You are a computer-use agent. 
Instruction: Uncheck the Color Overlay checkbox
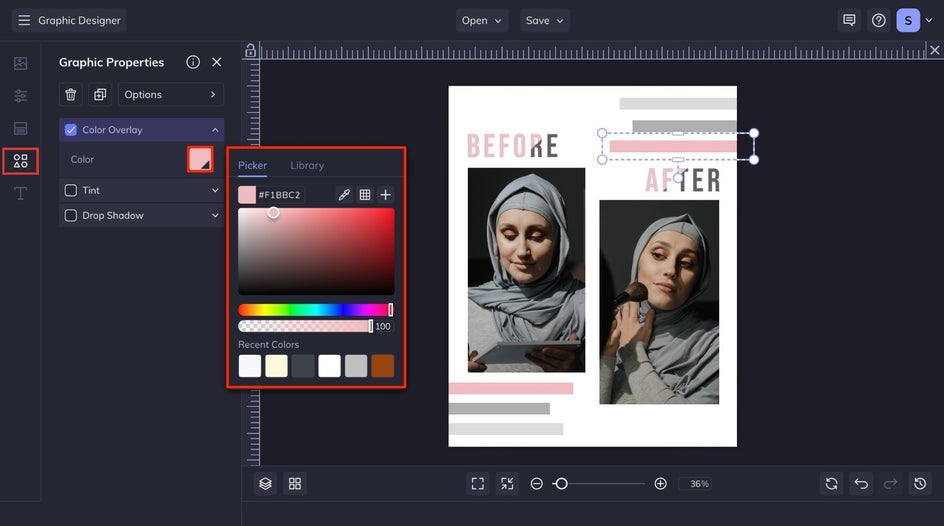pos(70,130)
